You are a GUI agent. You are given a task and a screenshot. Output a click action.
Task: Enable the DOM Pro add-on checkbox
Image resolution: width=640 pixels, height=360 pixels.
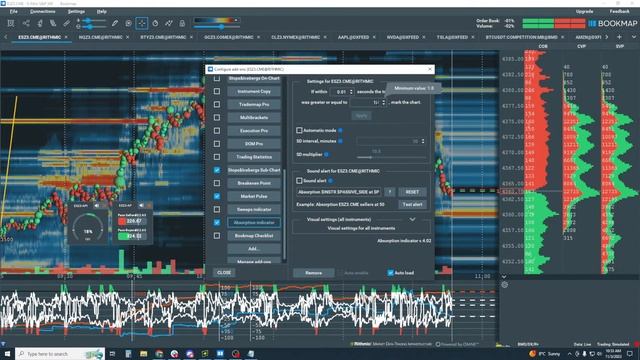pos(217,144)
